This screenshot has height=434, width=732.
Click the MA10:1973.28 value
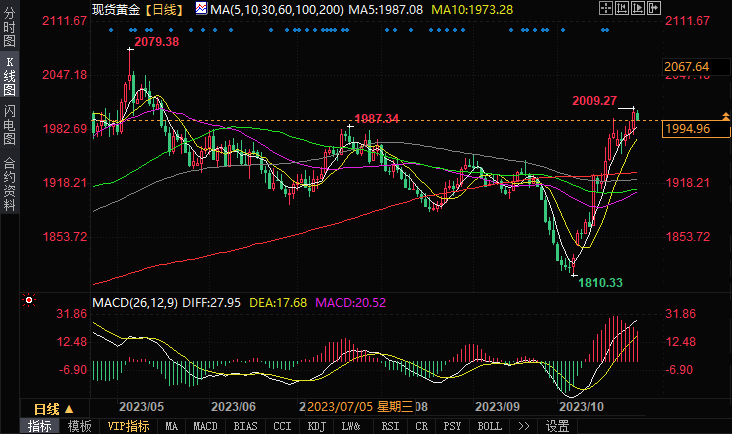tap(472, 9)
